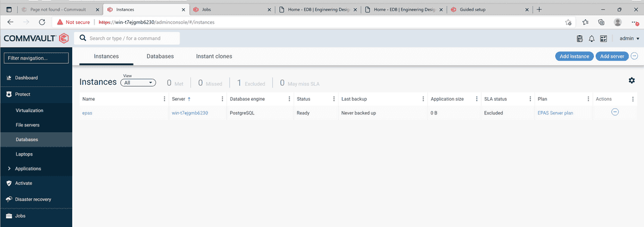Filter by Excluded SLA count
Screen dimensions: 644x227
[x=251, y=83]
